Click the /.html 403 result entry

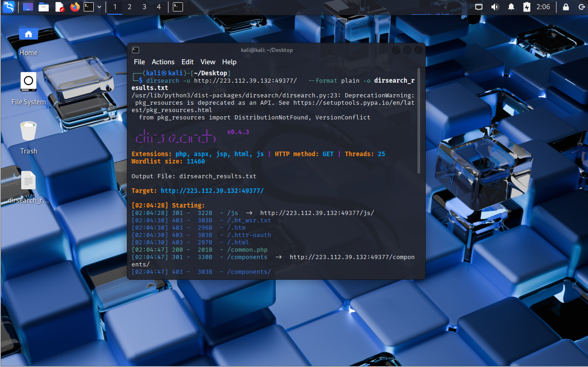[190, 242]
